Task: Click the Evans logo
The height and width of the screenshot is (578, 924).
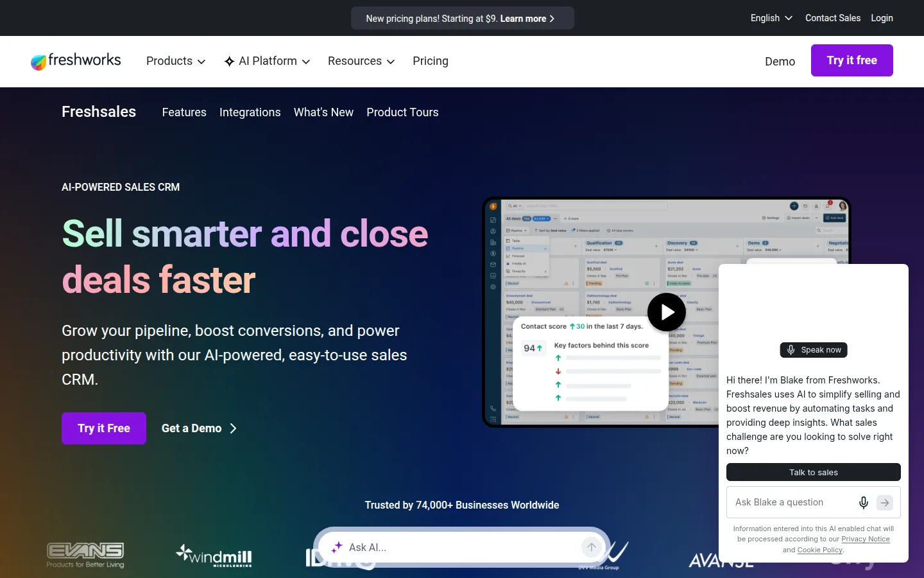Action: point(85,556)
